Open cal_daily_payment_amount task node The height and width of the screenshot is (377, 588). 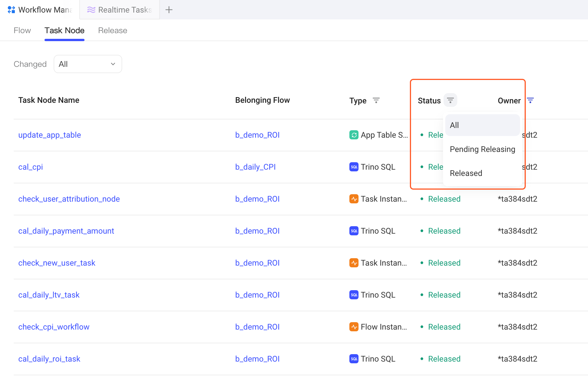[66, 231]
